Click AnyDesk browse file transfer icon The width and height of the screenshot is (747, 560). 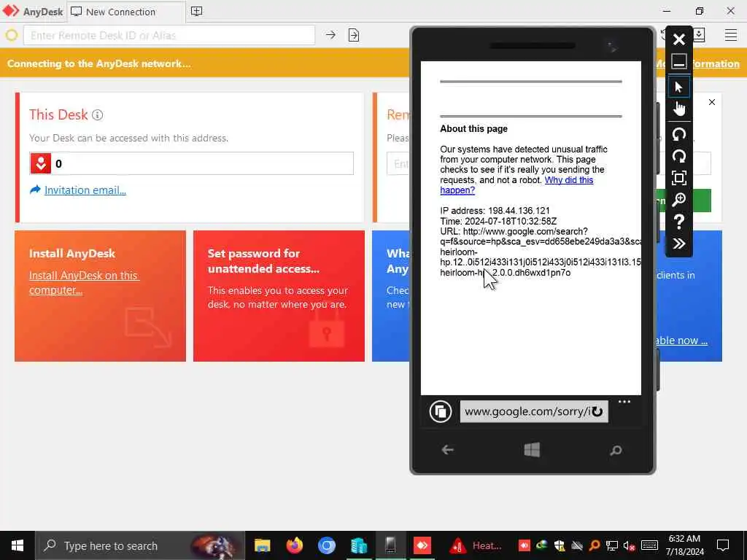(354, 35)
